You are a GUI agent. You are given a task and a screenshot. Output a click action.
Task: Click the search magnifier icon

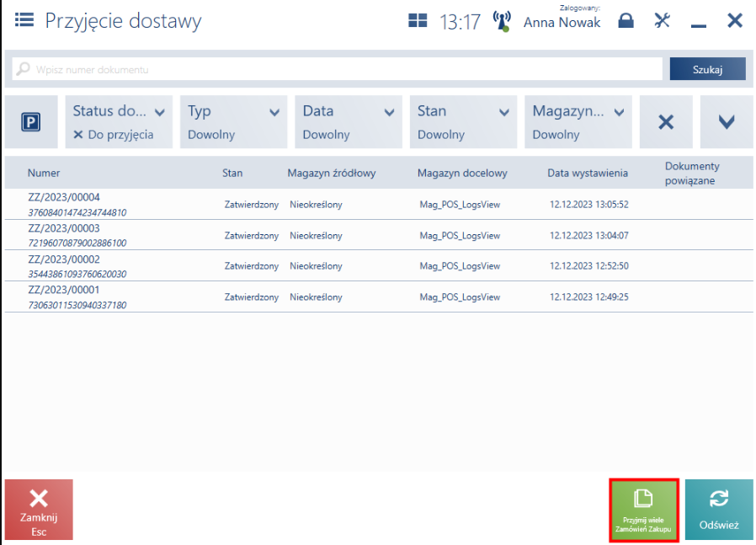(24, 69)
